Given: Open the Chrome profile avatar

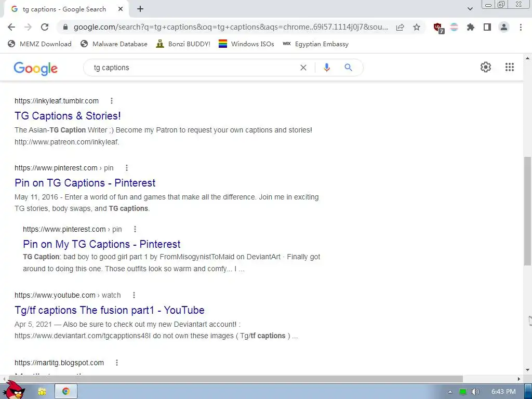Looking at the screenshot, I should click(504, 27).
